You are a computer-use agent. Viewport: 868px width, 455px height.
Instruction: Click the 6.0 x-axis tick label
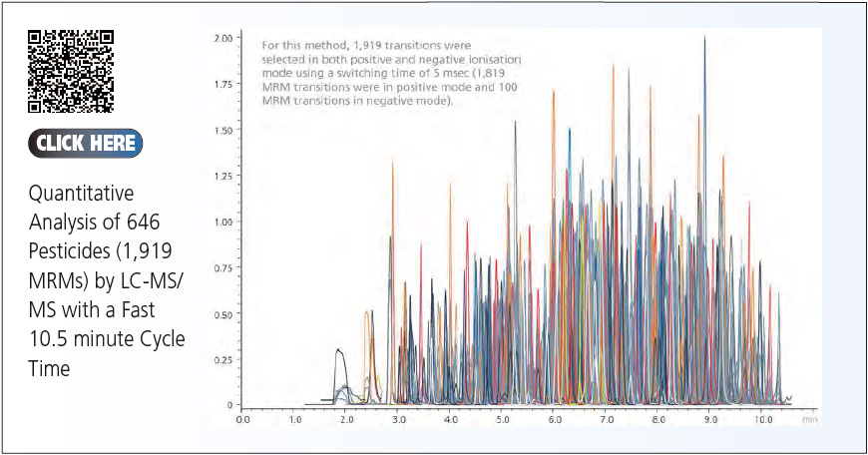pyautogui.click(x=555, y=419)
